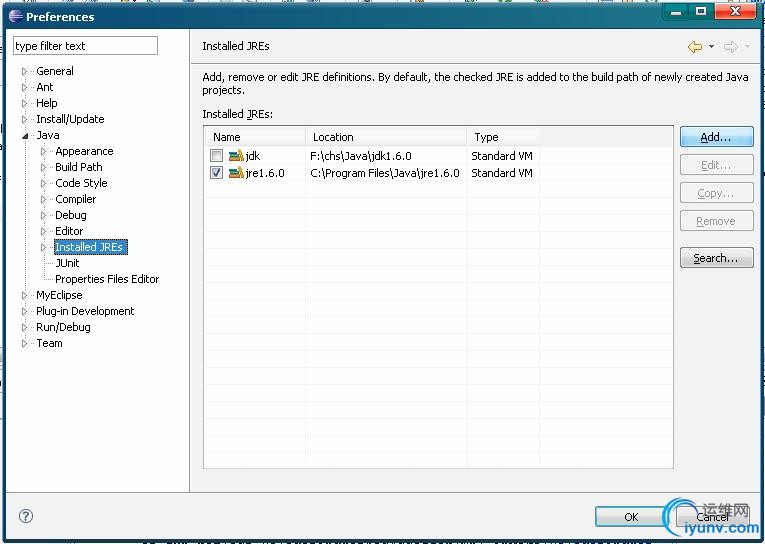Click the jdk name in the JRE table
The image size is (765, 544).
(x=253, y=156)
